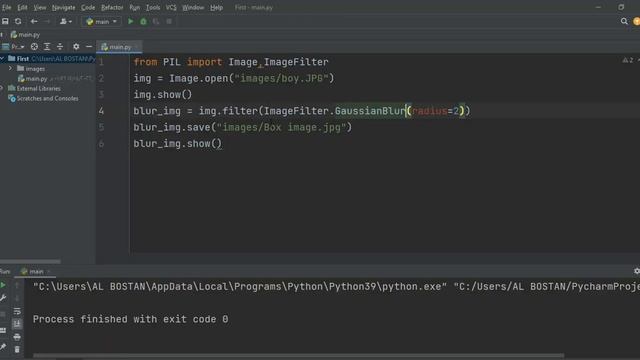Select the main tab in Run panel
The height and width of the screenshot is (360, 640).
pyautogui.click(x=35, y=271)
